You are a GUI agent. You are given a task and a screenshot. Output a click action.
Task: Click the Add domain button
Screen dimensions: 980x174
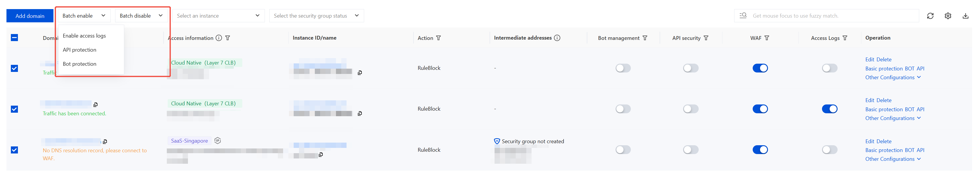click(x=30, y=16)
